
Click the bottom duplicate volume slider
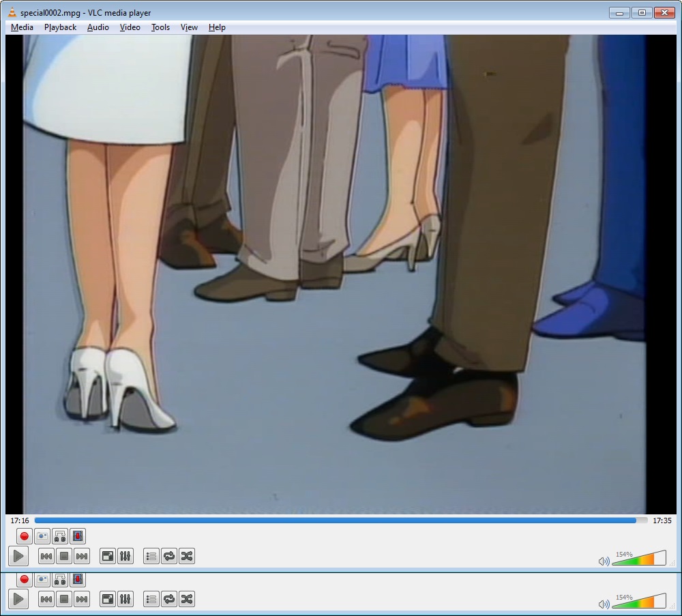click(639, 601)
